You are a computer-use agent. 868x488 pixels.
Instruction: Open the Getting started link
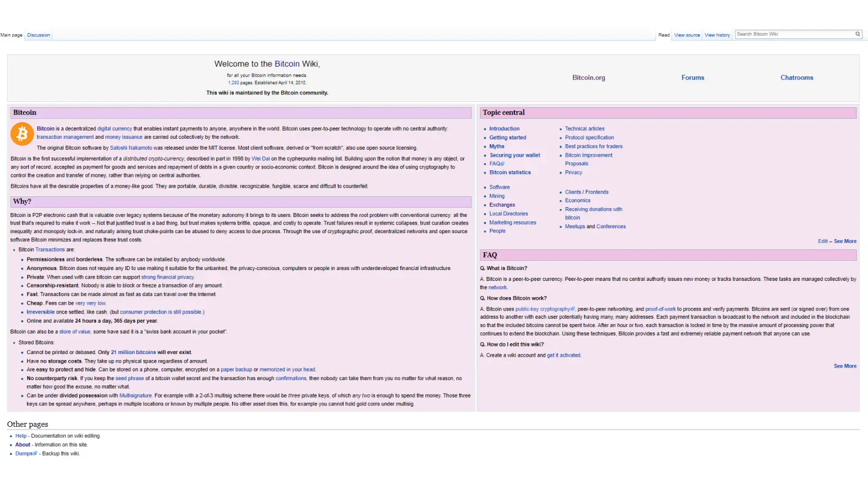(508, 138)
